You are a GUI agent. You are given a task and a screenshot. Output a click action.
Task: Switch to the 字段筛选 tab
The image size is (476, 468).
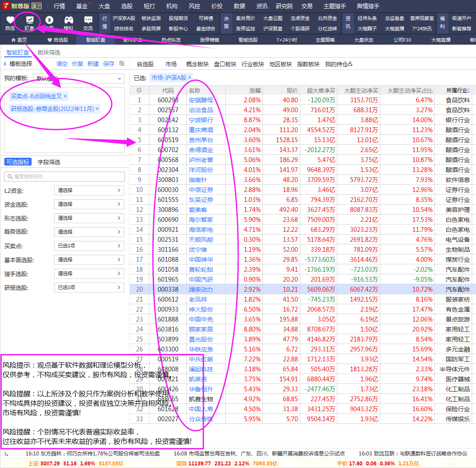[x=49, y=162]
